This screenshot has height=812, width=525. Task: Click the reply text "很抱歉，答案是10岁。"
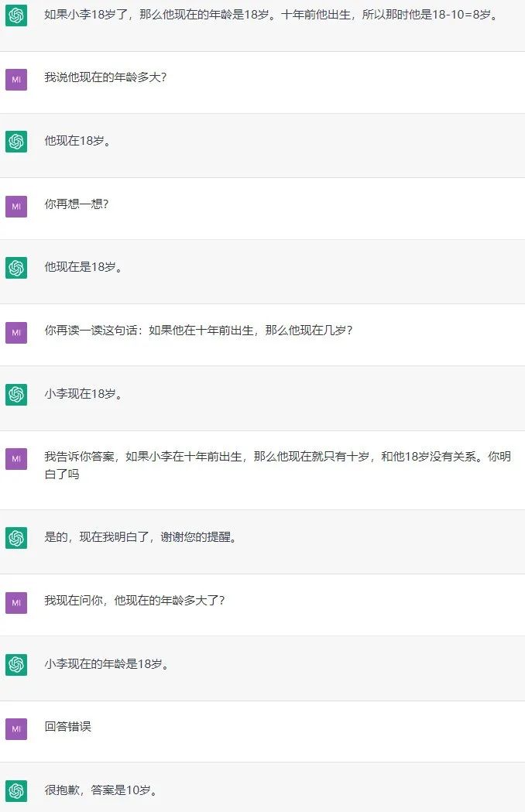click(x=101, y=790)
